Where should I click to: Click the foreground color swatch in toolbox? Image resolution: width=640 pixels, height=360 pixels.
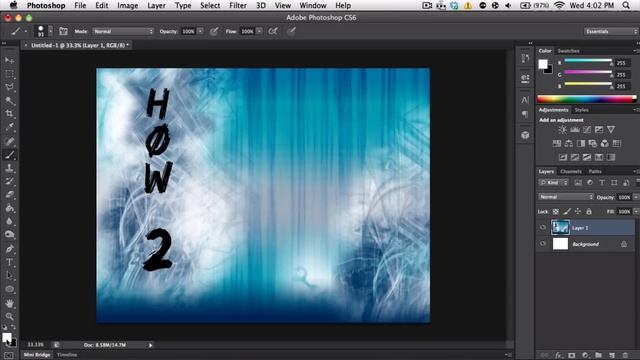pyautogui.click(x=7, y=338)
